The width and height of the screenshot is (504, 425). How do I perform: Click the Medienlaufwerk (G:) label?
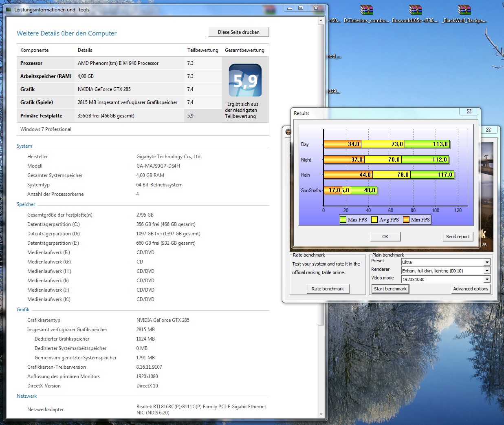point(49,262)
